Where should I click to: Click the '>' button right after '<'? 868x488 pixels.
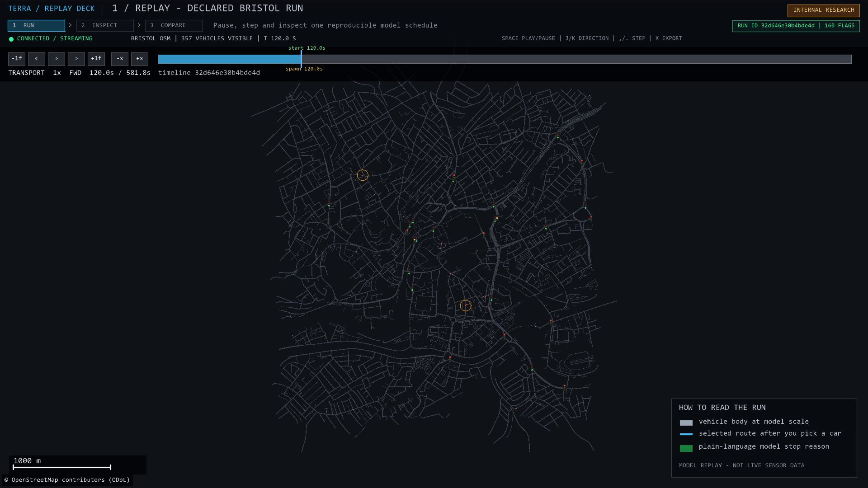click(x=57, y=59)
